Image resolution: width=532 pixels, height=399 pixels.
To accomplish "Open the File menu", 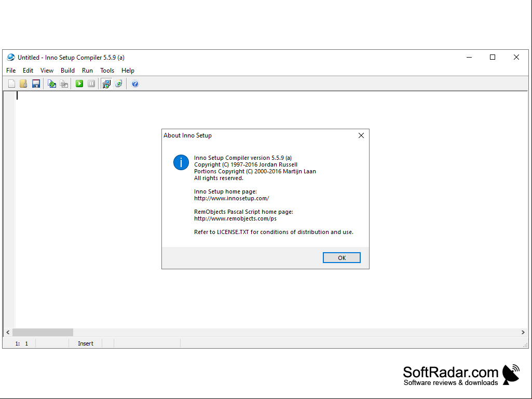I will 11,71.
